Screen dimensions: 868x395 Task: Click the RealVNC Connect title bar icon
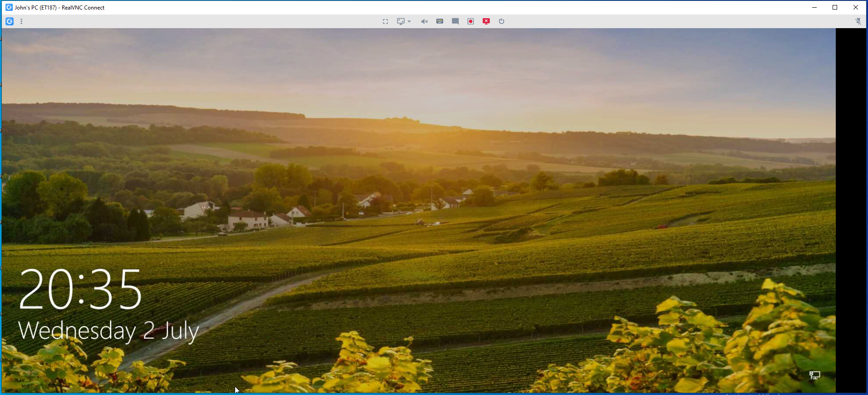coord(9,7)
